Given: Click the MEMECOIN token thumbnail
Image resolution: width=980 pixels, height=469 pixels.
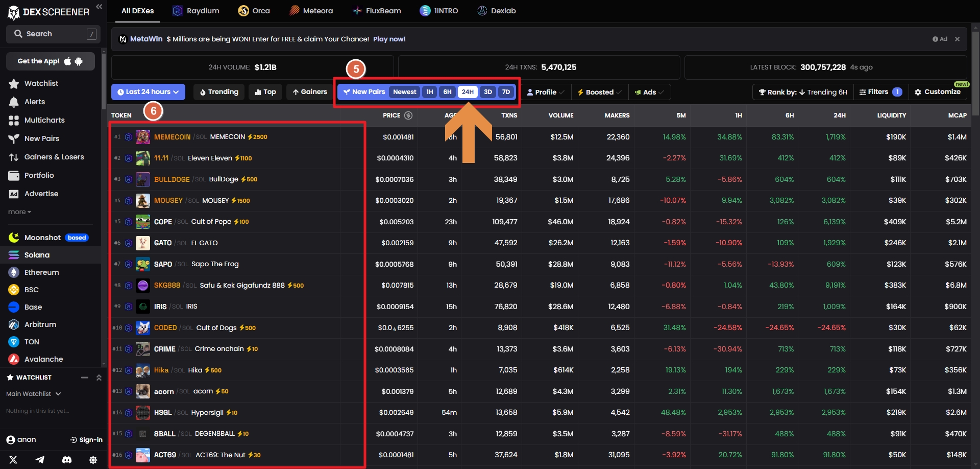Looking at the screenshot, I should pos(143,137).
